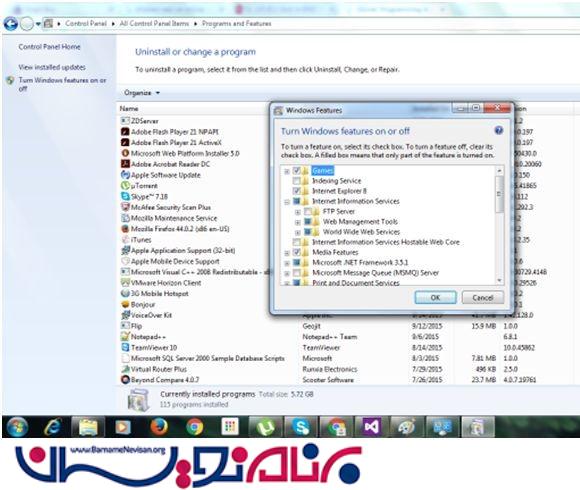The image size is (580, 490).
Task: Expand the Microsoft .NET Framework 3.5.1 node
Action: click(287, 263)
